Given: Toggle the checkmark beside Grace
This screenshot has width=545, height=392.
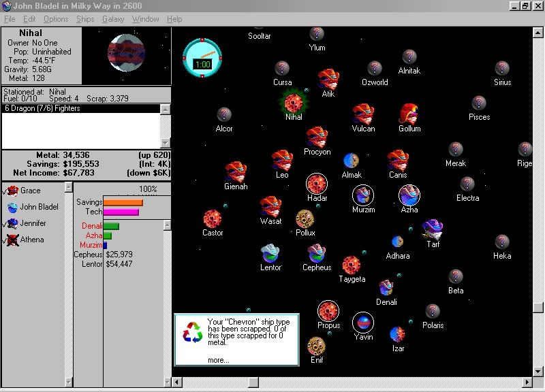Looking at the screenshot, I should (4, 191).
